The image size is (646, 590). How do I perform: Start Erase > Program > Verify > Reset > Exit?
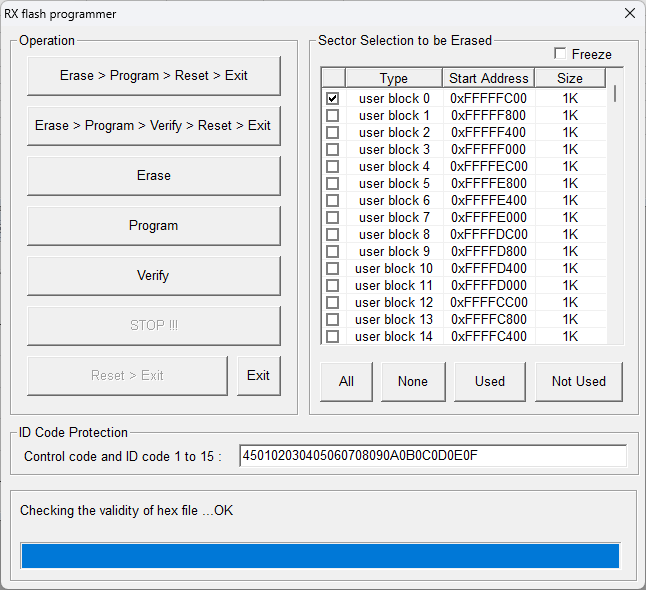[153, 126]
